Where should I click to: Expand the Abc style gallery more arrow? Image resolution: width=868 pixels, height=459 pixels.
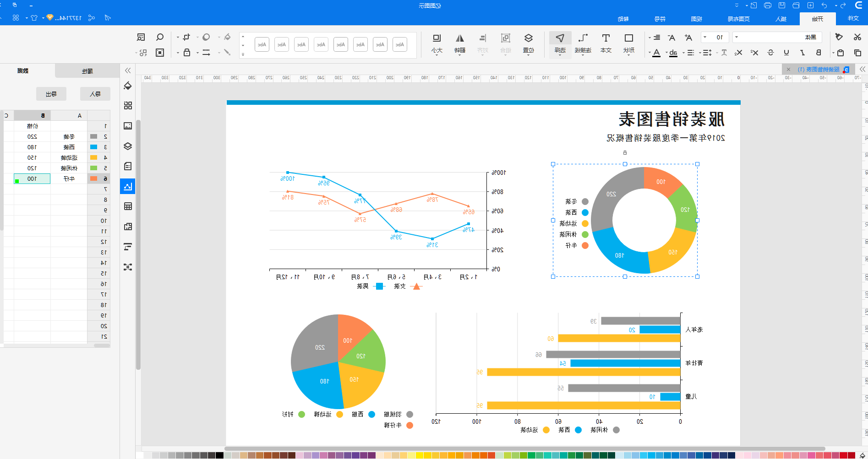tap(243, 54)
